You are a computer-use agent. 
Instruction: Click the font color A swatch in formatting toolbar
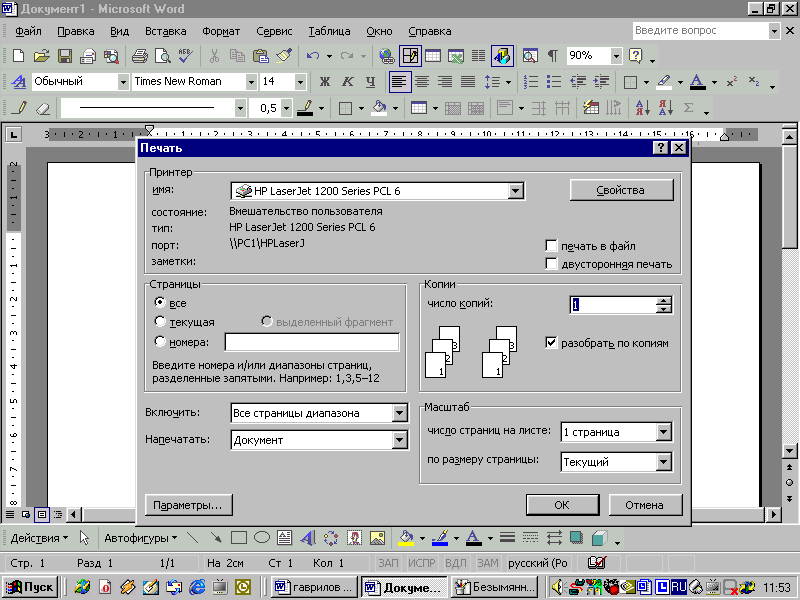[x=697, y=82]
